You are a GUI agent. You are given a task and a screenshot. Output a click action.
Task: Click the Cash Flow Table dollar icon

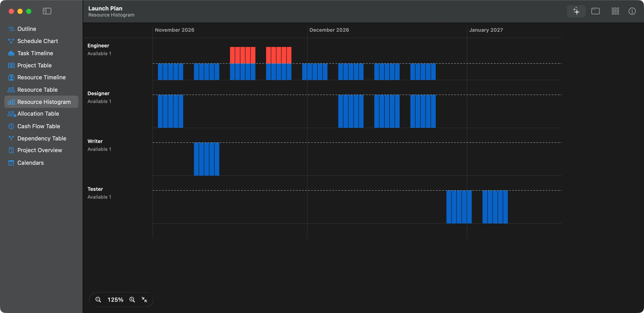pos(11,126)
